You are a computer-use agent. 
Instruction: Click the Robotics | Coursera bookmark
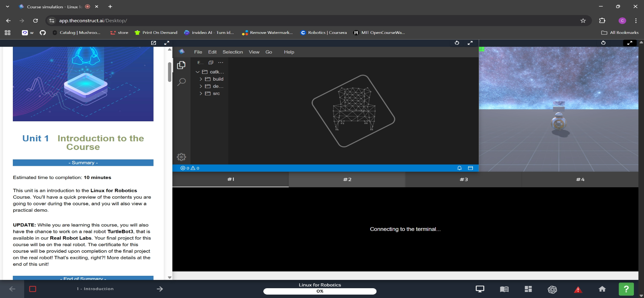coord(324,33)
